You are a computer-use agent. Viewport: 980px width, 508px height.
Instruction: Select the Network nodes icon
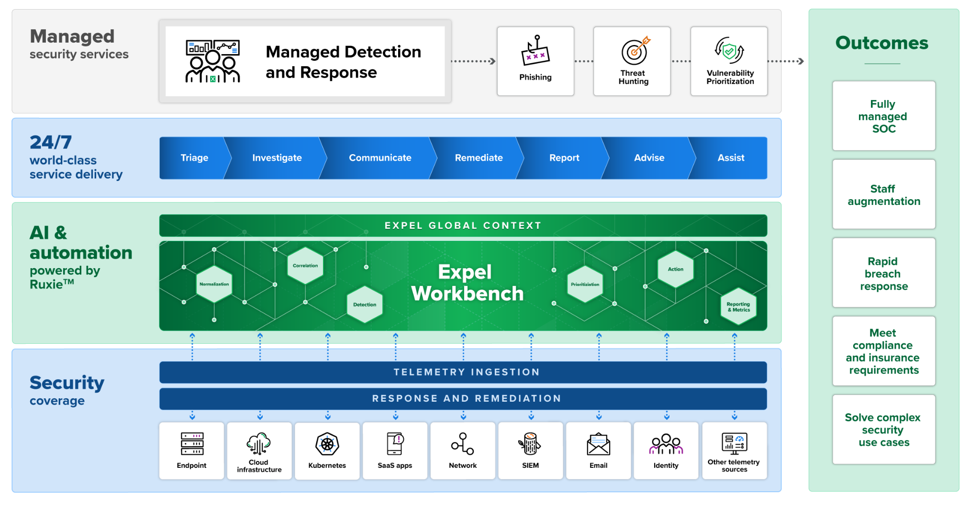point(463,443)
